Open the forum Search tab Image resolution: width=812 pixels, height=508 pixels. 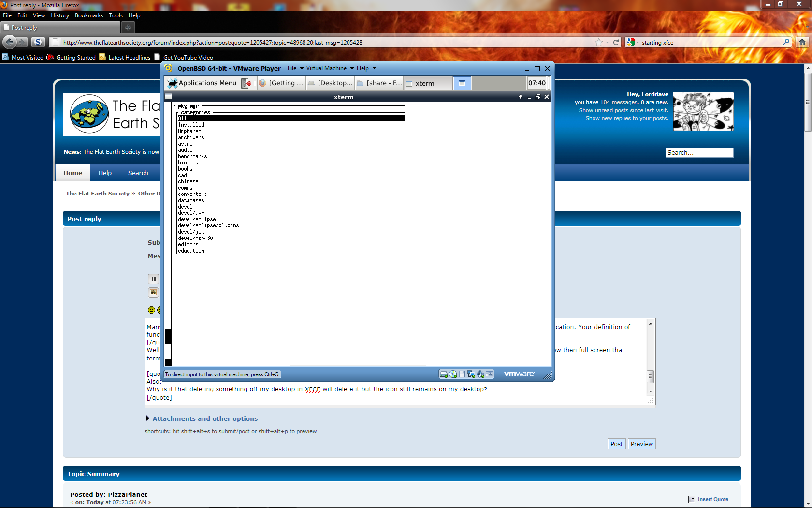pos(138,173)
